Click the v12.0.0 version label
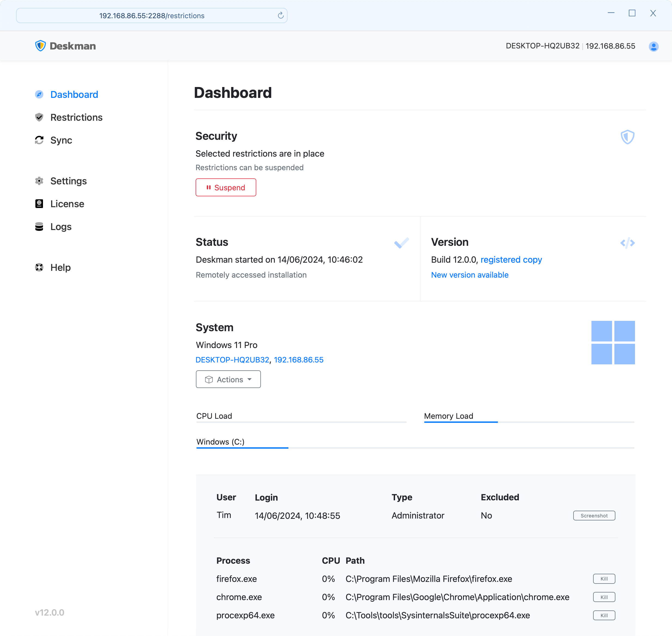Viewport: 672px width, 636px height. click(x=50, y=613)
